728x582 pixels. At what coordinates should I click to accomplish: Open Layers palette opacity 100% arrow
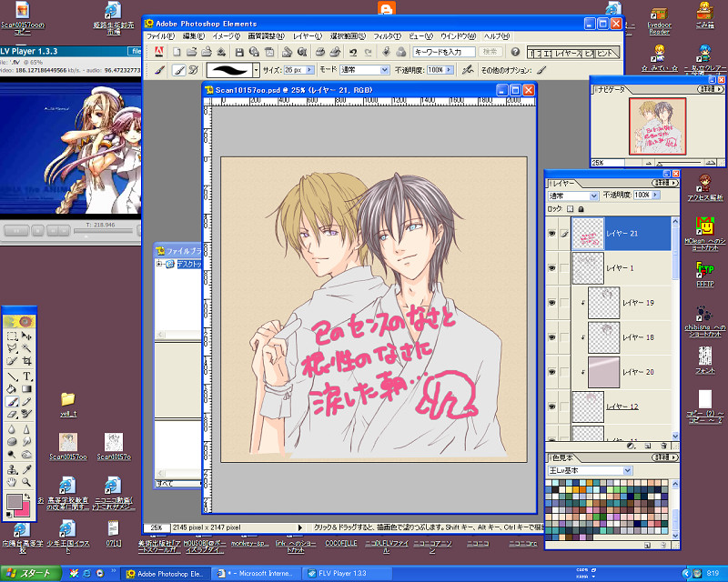click(x=655, y=196)
